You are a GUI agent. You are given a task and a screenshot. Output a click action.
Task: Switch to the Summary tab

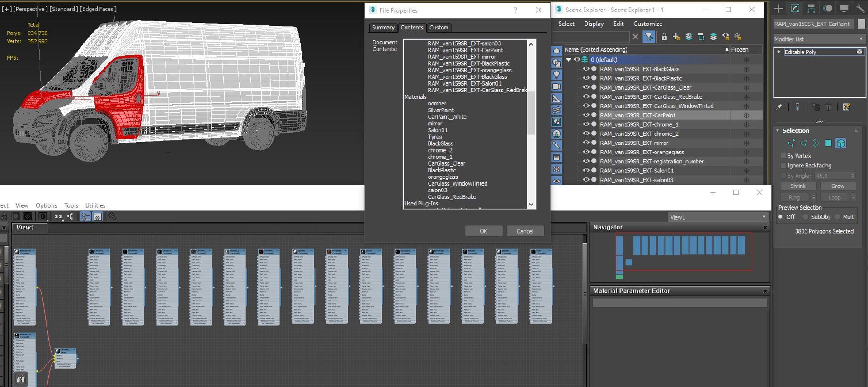(x=383, y=28)
